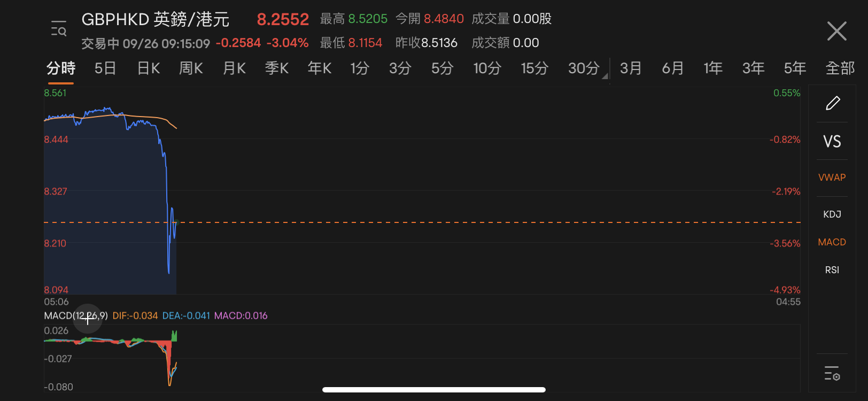Open the stock search list icon
868x401 pixels.
(59, 29)
